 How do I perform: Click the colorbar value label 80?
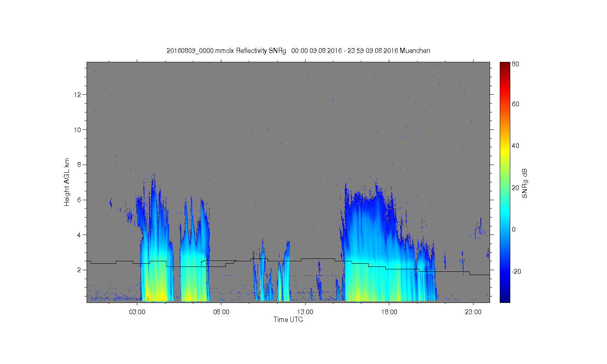(x=516, y=64)
